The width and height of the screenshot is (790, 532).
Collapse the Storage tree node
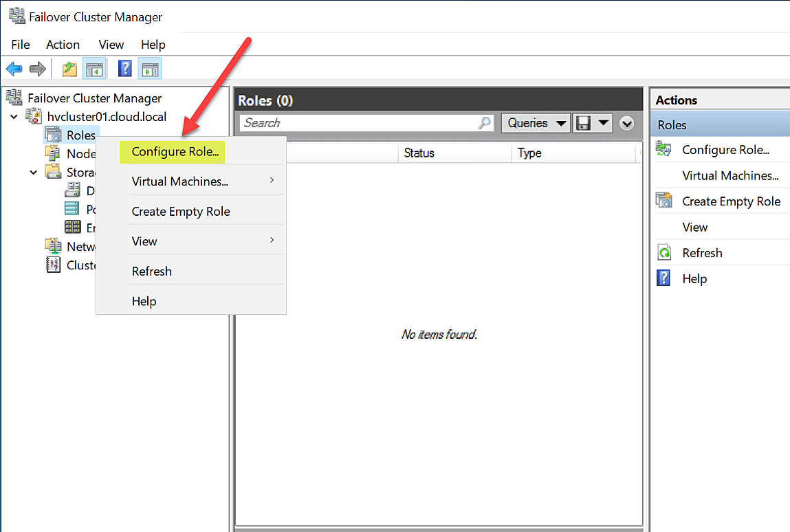(x=33, y=173)
